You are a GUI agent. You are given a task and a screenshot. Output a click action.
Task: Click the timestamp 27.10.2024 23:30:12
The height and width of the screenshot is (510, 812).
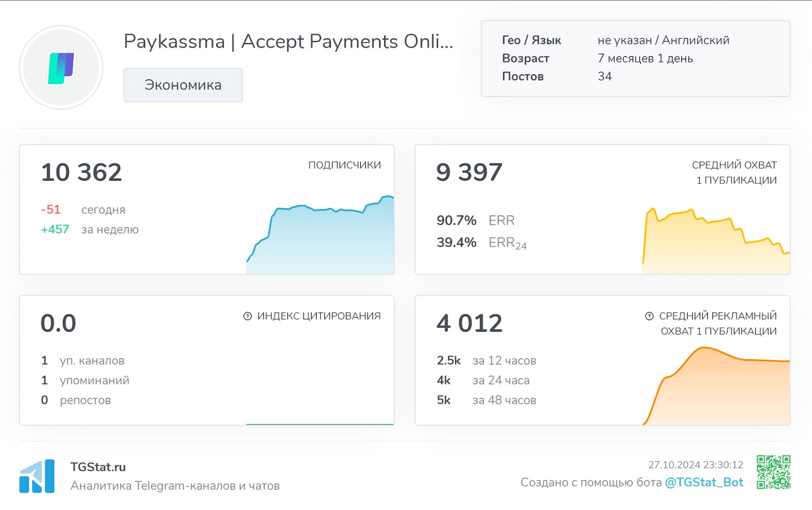(696, 465)
